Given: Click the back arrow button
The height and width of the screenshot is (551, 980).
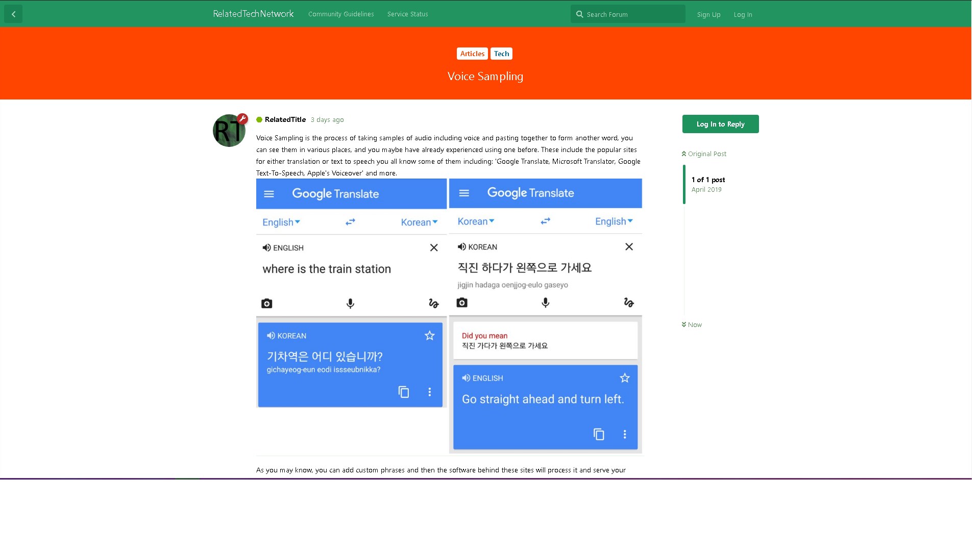Looking at the screenshot, I should click(13, 14).
